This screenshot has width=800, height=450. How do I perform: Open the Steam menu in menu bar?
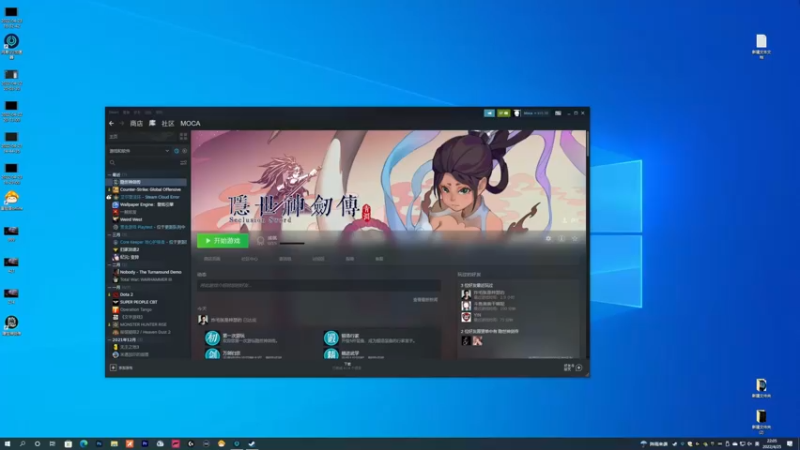[x=113, y=112]
